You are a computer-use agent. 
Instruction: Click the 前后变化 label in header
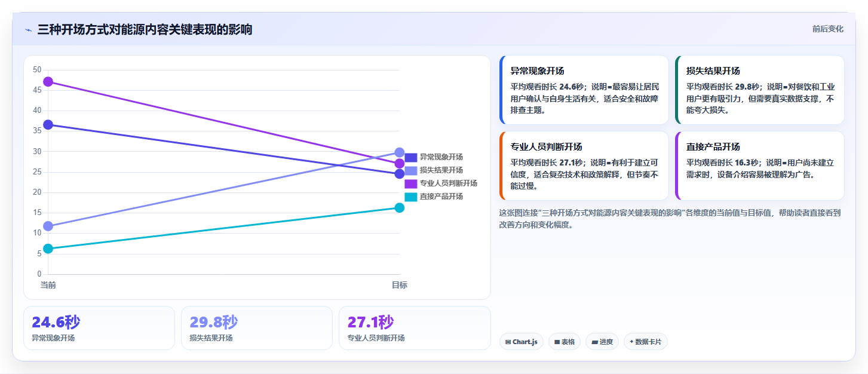click(x=827, y=29)
